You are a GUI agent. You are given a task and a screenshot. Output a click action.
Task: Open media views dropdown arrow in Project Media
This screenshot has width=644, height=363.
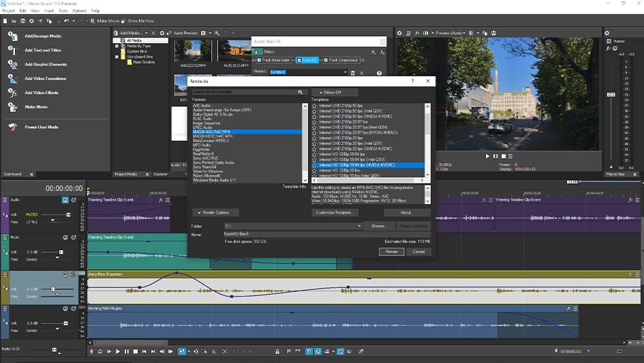[x=210, y=33]
